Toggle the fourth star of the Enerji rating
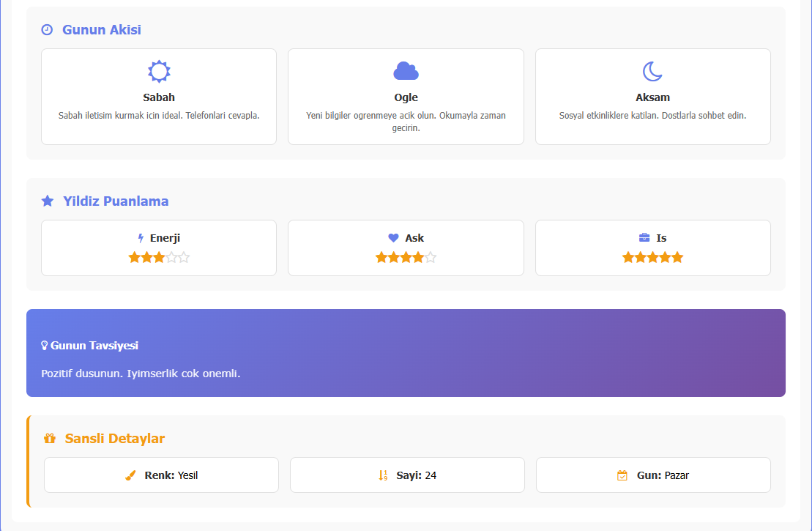Image resolution: width=812 pixels, height=531 pixels. click(173, 257)
